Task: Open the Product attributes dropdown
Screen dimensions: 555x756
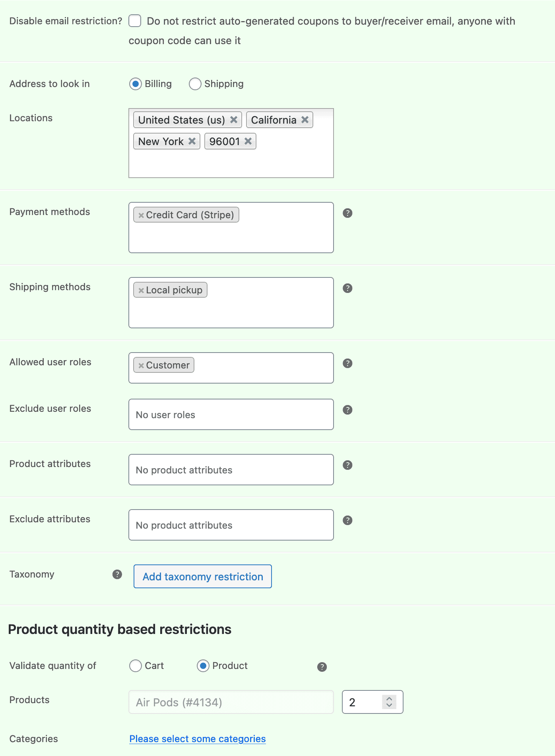Action: pyautogui.click(x=231, y=470)
